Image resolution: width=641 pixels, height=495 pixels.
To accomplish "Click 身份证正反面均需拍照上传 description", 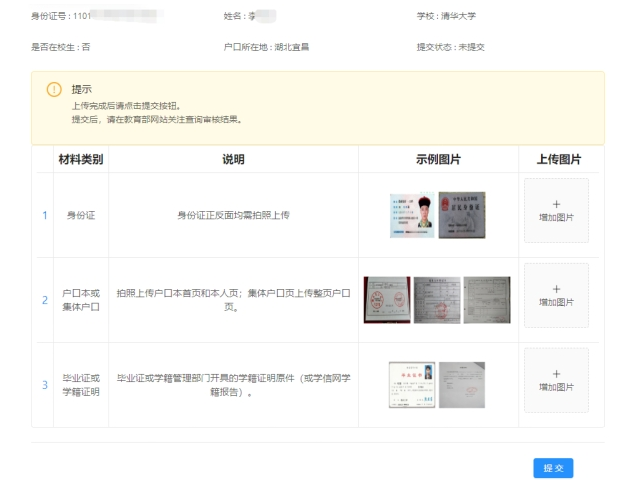I will 233,215.
